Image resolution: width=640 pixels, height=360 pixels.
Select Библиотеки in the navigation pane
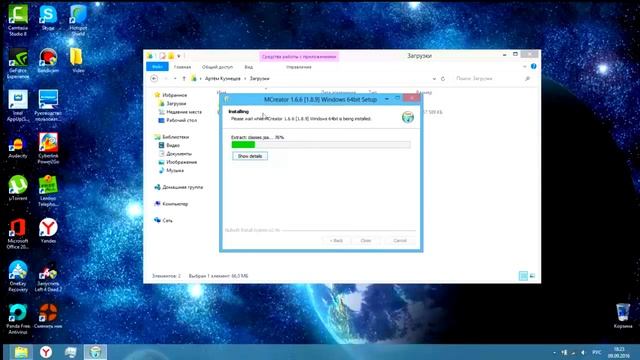click(172, 137)
